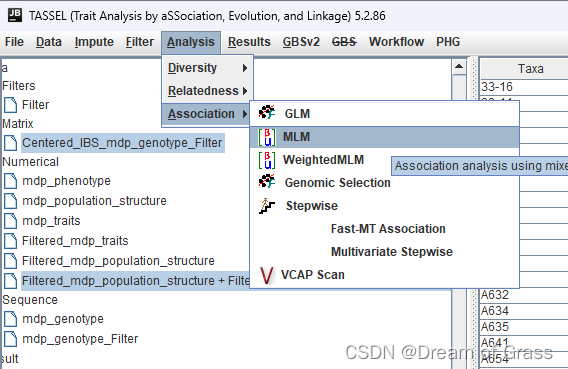Click file icon beside mdp_phenotype

(11, 181)
